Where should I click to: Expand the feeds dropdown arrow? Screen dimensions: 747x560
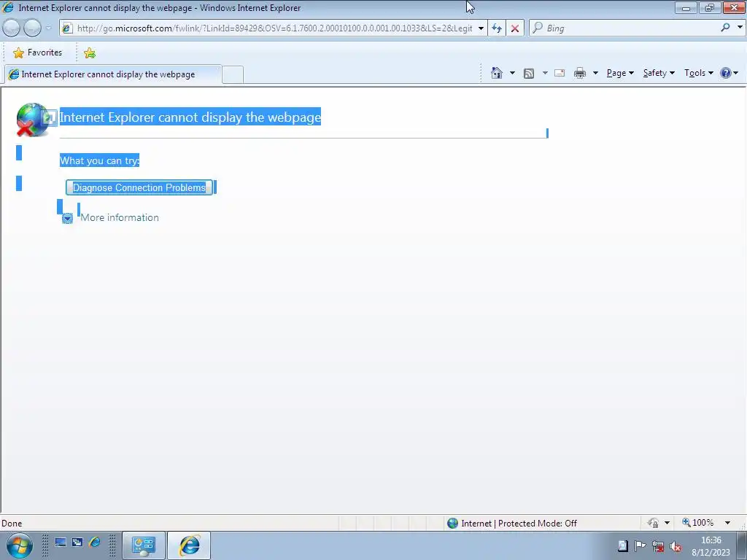point(545,73)
